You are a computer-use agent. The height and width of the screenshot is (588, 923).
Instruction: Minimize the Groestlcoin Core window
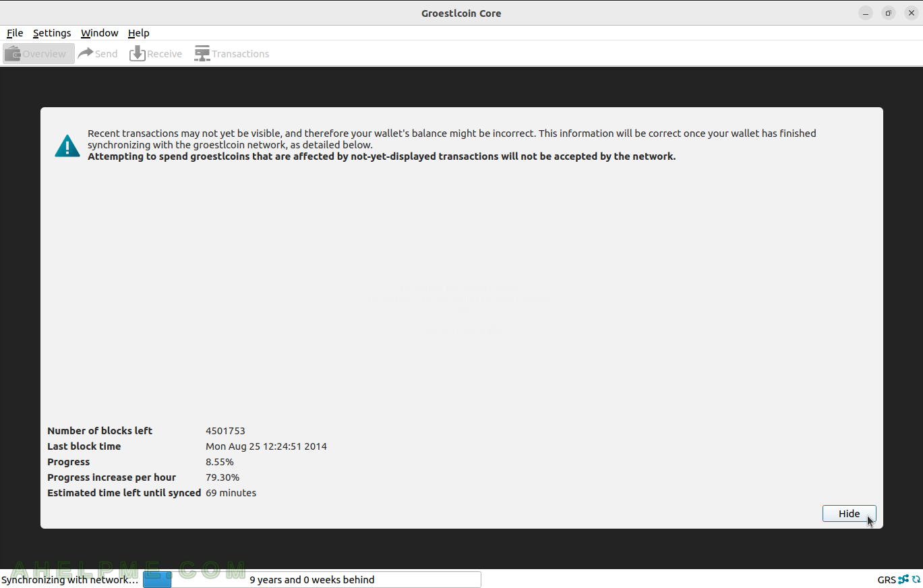pos(866,13)
